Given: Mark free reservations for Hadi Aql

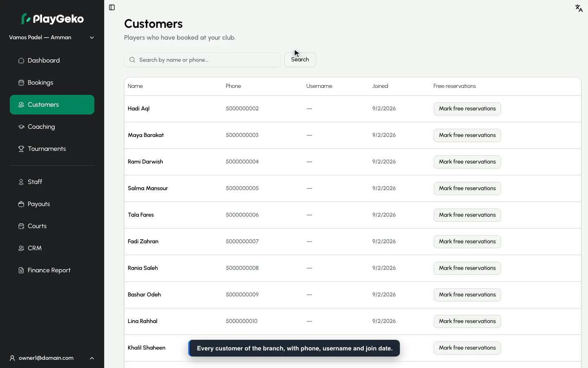Looking at the screenshot, I should coord(467,109).
